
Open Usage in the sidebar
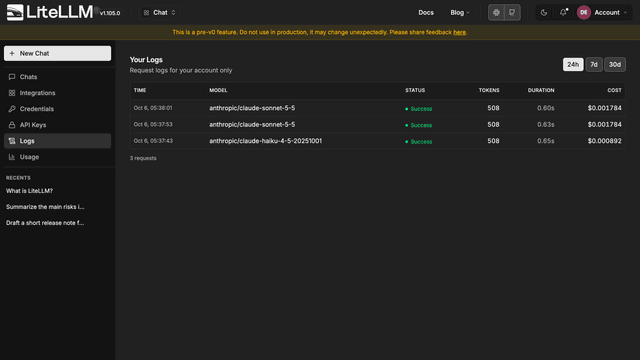(58, 157)
